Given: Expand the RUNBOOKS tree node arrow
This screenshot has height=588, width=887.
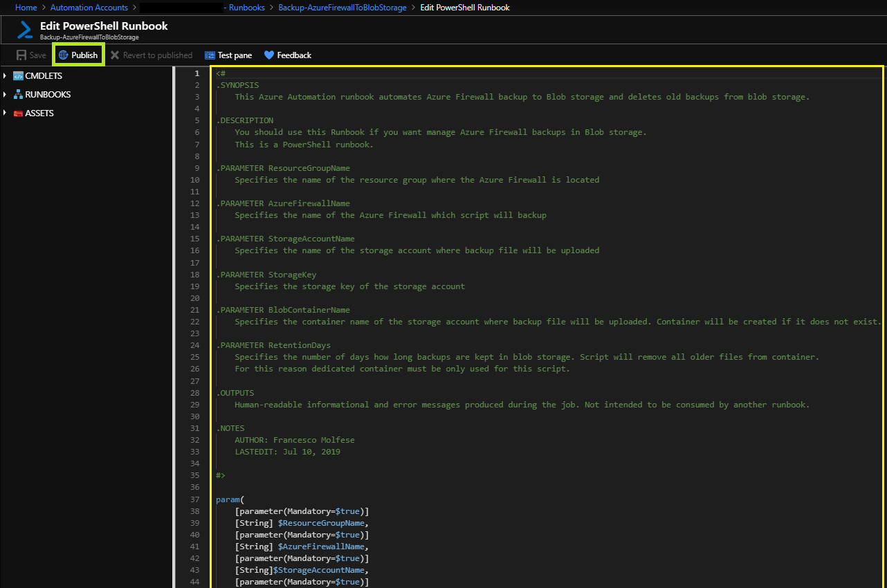Looking at the screenshot, I should [5, 95].
